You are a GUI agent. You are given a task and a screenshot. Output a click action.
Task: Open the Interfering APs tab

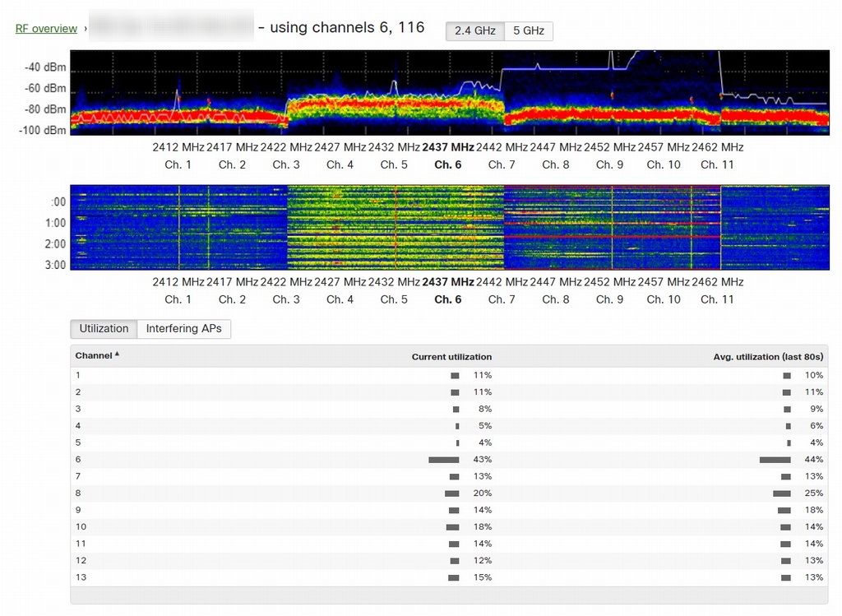[183, 329]
